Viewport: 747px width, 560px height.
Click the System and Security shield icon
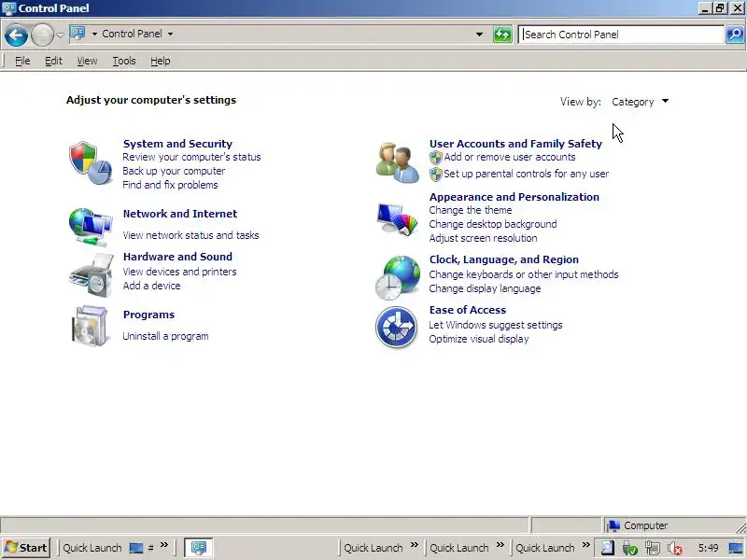pyautogui.click(x=91, y=162)
